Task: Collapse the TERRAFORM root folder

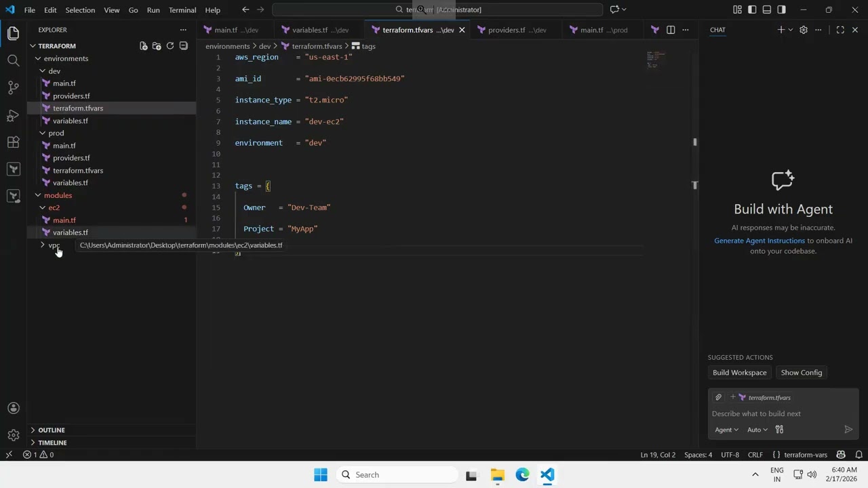Action: pyautogui.click(x=112, y=46)
